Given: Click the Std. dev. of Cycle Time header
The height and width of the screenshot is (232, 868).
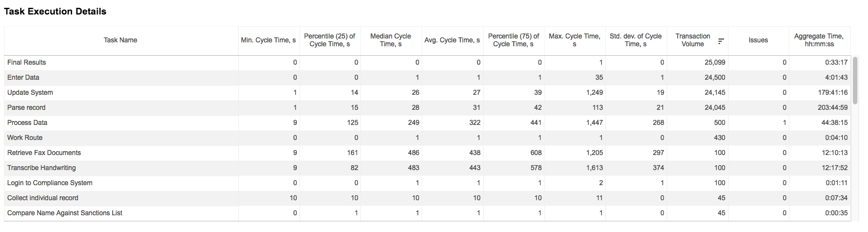Looking at the screenshot, I should [x=636, y=40].
